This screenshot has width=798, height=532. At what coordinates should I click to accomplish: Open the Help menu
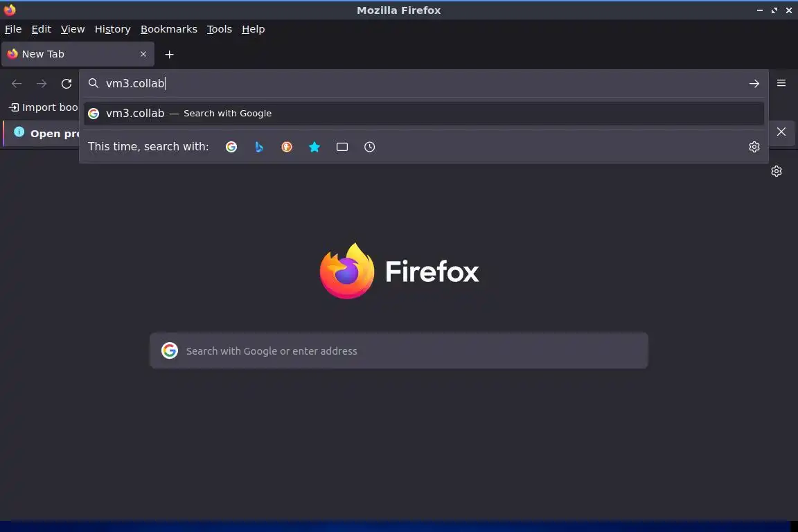pyautogui.click(x=253, y=29)
